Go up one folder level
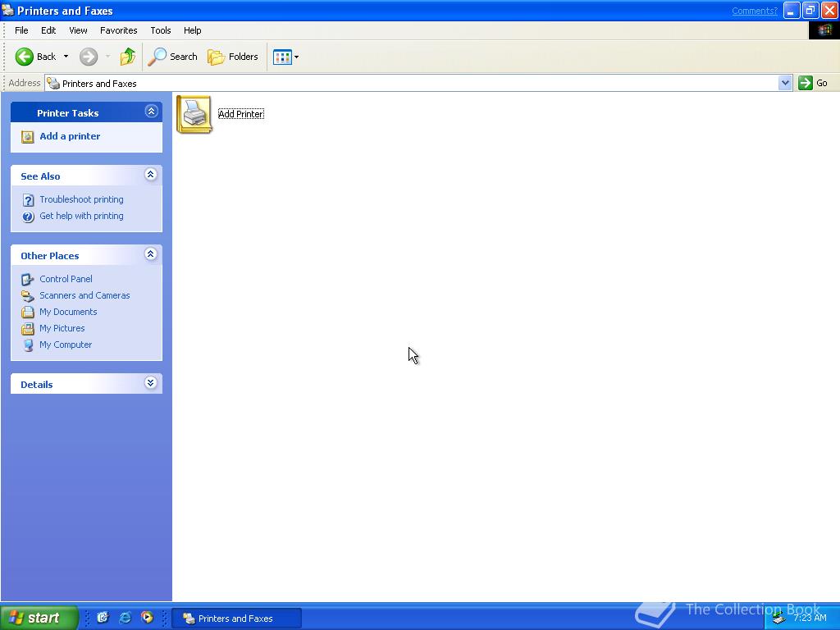This screenshot has width=840, height=630. pos(127,57)
